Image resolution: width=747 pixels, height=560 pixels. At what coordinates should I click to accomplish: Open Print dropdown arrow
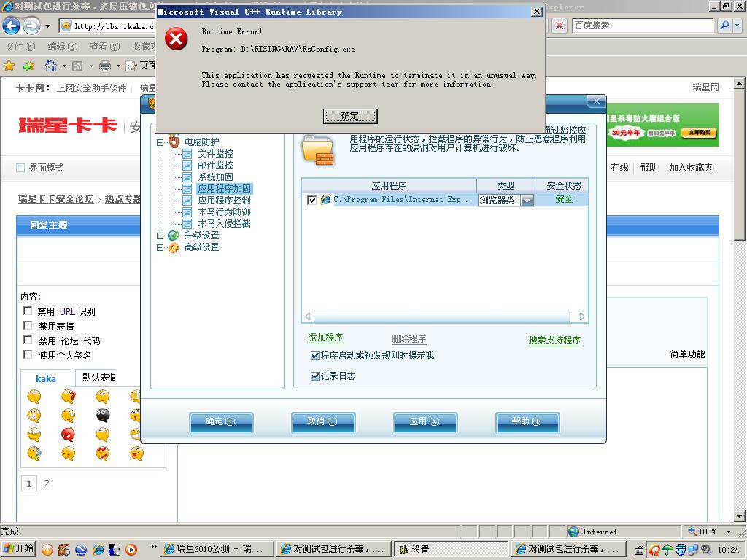pos(118,66)
